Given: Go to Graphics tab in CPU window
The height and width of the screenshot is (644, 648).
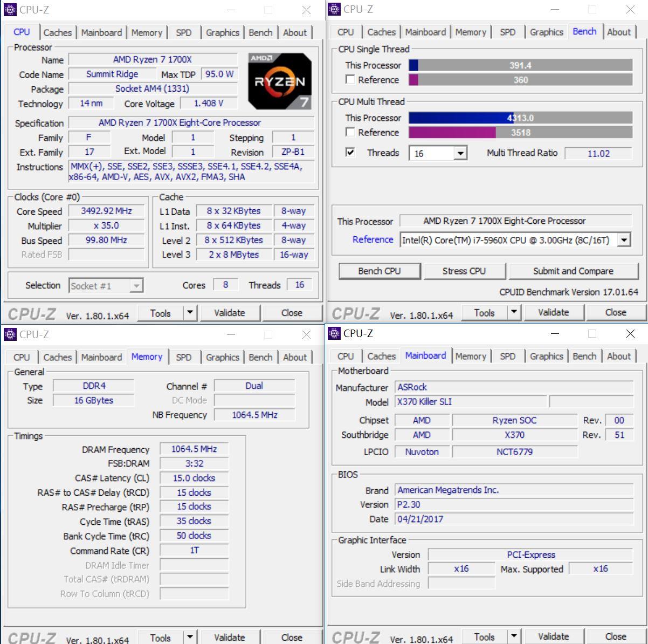Looking at the screenshot, I should click(222, 32).
